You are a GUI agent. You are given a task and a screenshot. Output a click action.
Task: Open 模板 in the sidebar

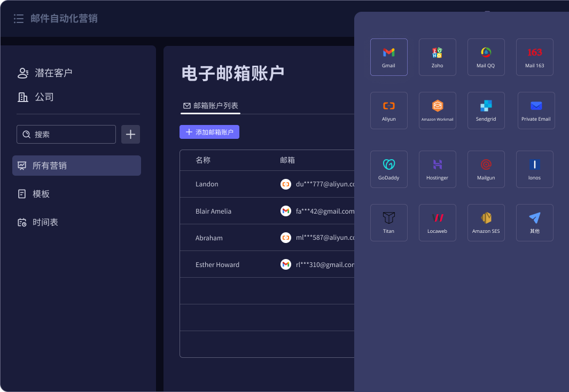34,194
